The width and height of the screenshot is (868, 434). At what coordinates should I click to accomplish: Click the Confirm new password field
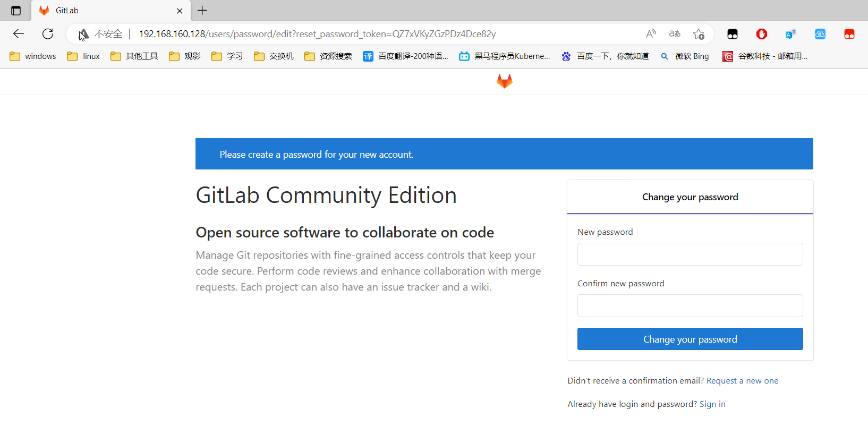[690, 306]
